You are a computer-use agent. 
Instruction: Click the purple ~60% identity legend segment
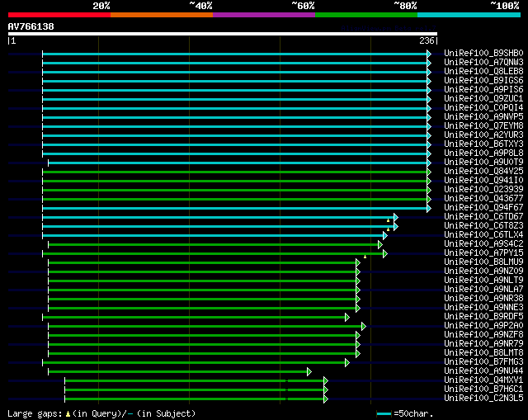click(264, 15)
